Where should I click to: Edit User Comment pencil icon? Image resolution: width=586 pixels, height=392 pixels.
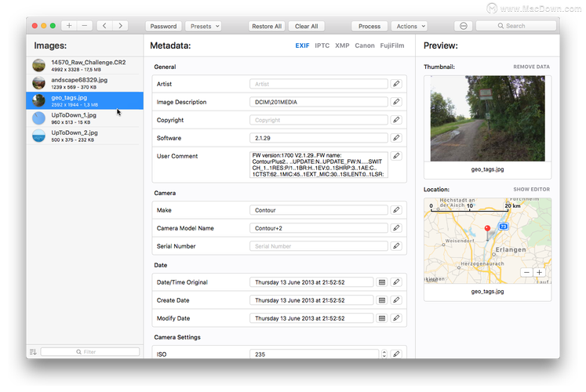pos(396,156)
